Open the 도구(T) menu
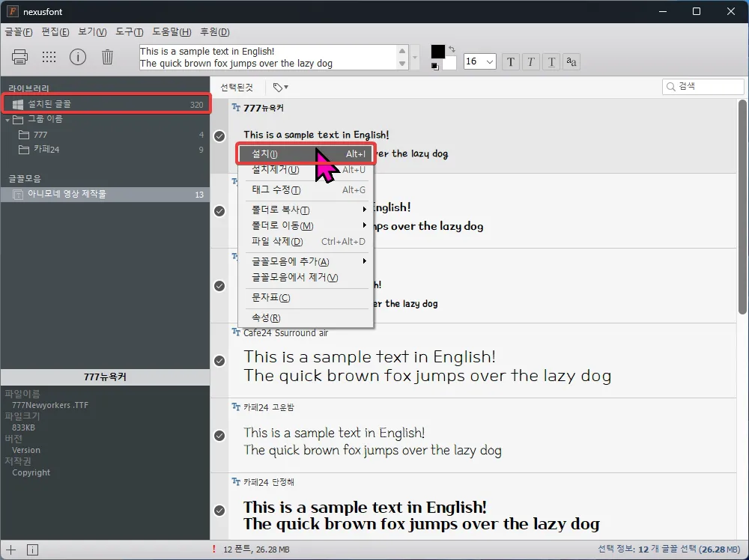 tap(129, 32)
